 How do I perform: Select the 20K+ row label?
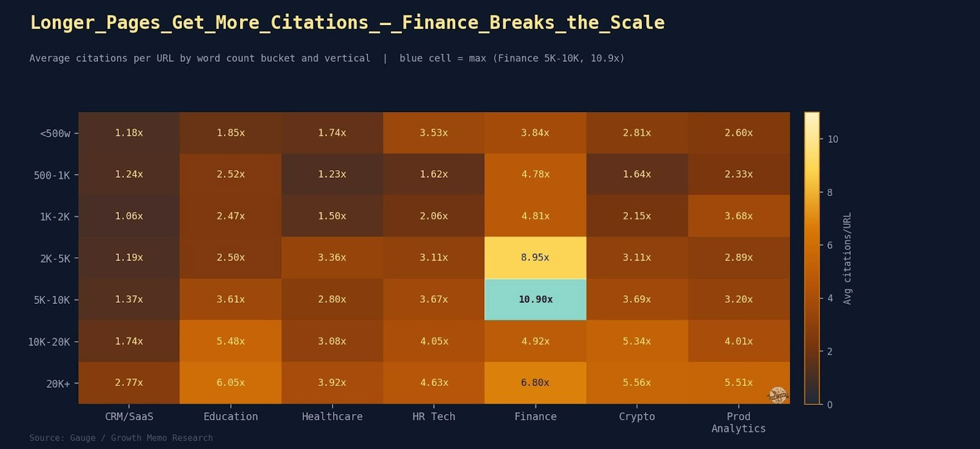pyautogui.click(x=58, y=384)
